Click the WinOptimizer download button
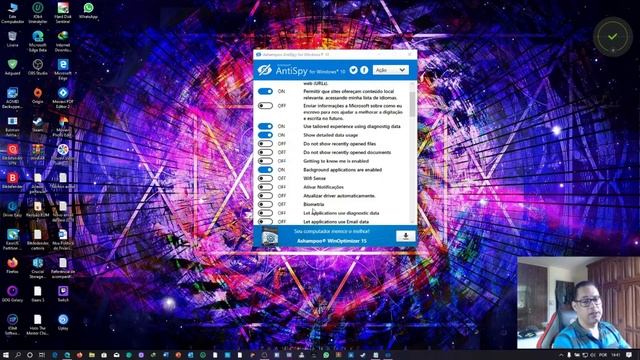 (405, 236)
